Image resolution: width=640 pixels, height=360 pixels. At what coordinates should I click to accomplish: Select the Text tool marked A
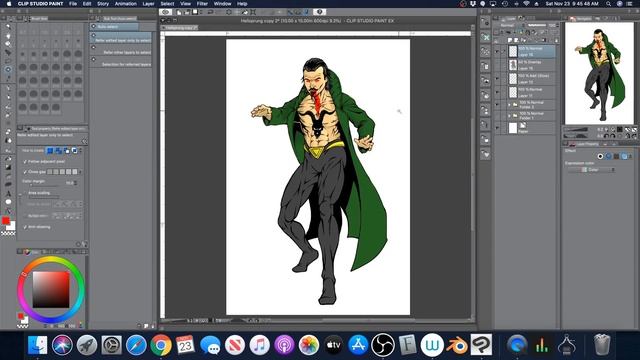click(x=8, y=193)
